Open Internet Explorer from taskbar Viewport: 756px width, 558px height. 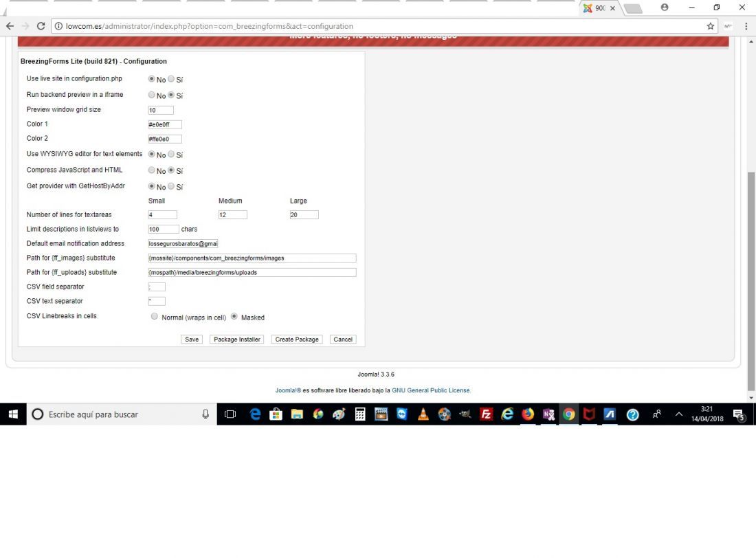coord(507,414)
